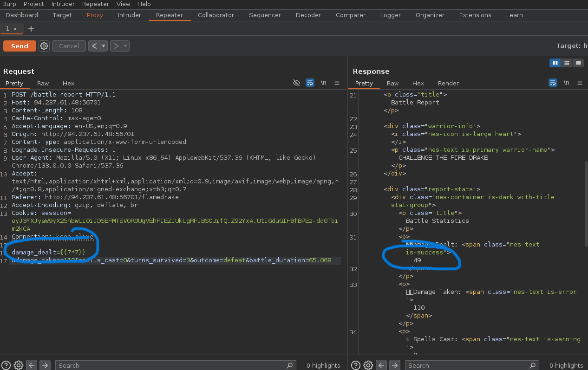
Task: Select Raw view in Response panel
Action: (392, 83)
